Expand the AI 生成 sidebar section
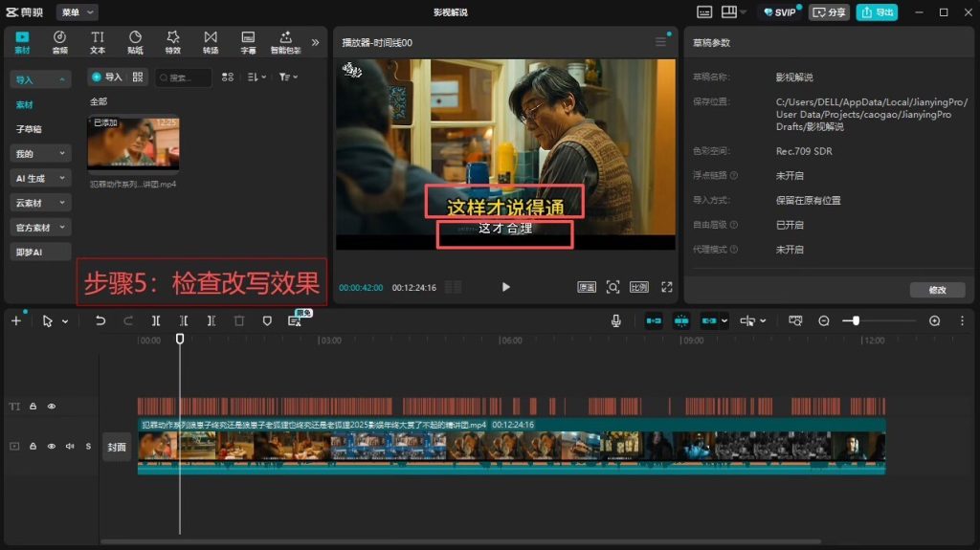The height and width of the screenshot is (550, 980). [x=40, y=178]
